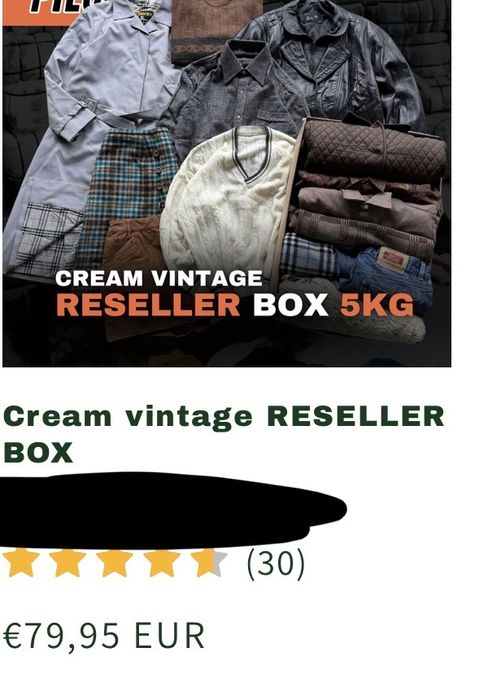The image size is (488, 699).
Task: Click the €79,95 EUR price text
Action: coord(104,636)
